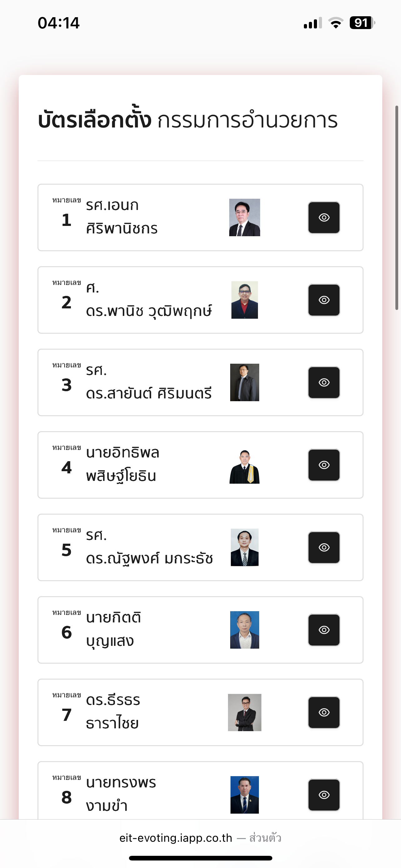401x868 pixels.
Task: Select candidate 1 รศ.เอนก ศิริพานิชกร card
Action: (x=200, y=217)
